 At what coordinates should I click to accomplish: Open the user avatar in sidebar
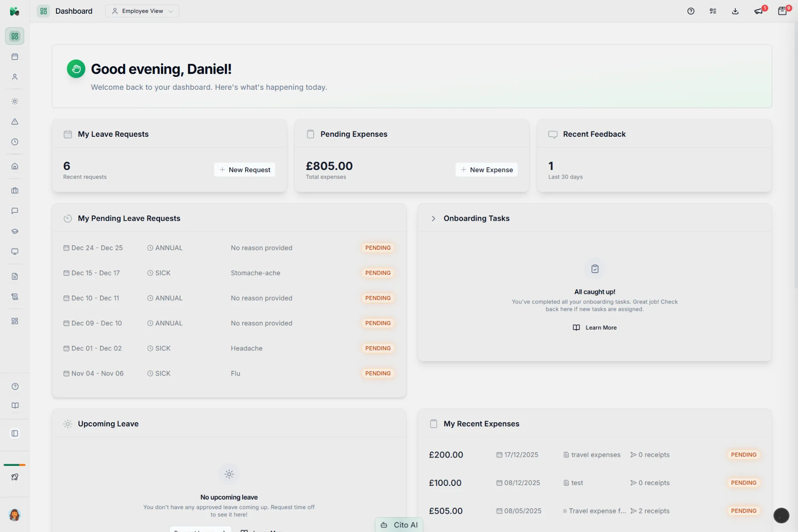point(15,515)
